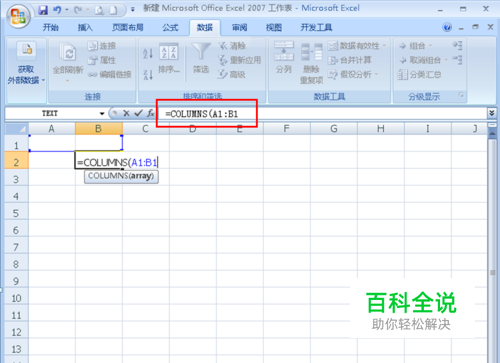This screenshot has width=500, height=363.
Task: Click show detail icon in 分级显示
Action: point(457,45)
